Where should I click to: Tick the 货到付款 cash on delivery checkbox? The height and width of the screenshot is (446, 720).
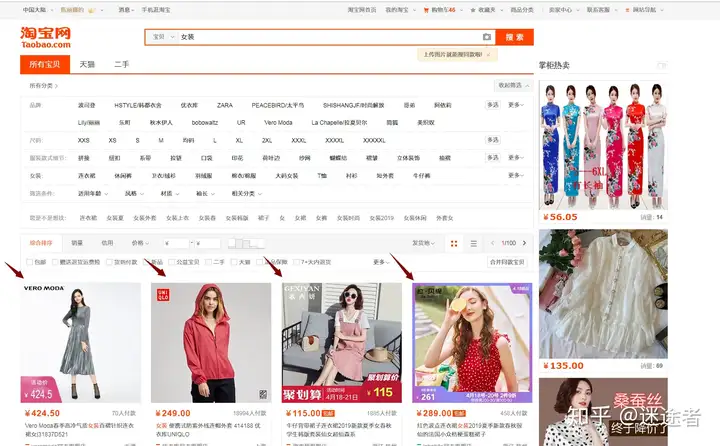click(x=109, y=262)
